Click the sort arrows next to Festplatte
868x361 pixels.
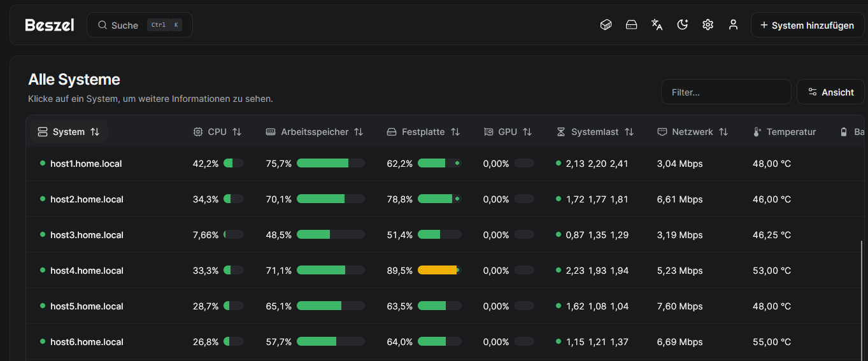(455, 132)
